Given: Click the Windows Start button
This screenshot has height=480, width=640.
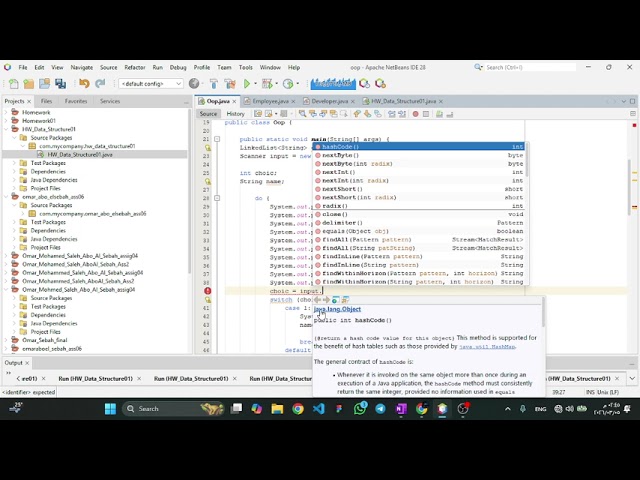Looking at the screenshot, I should [x=110, y=409].
